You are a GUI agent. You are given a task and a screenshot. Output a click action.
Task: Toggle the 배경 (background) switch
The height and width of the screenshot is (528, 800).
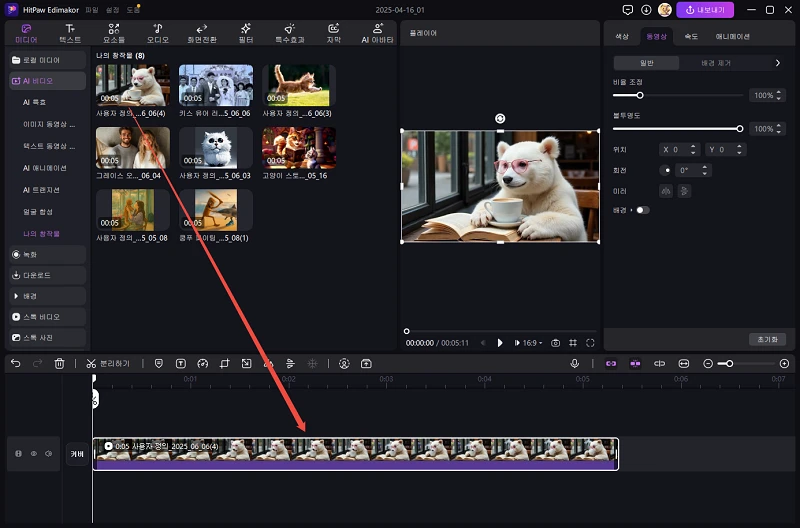coord(641,210)
